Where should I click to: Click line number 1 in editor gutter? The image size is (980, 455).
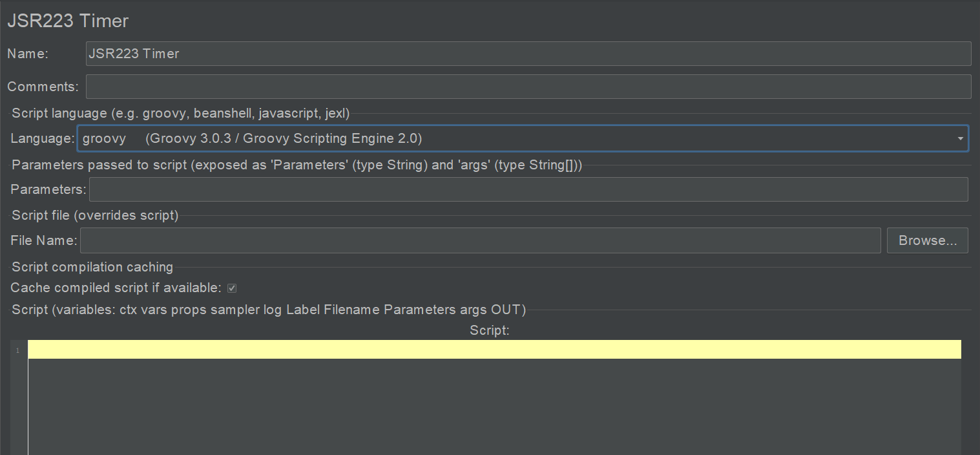coord(18,350)
